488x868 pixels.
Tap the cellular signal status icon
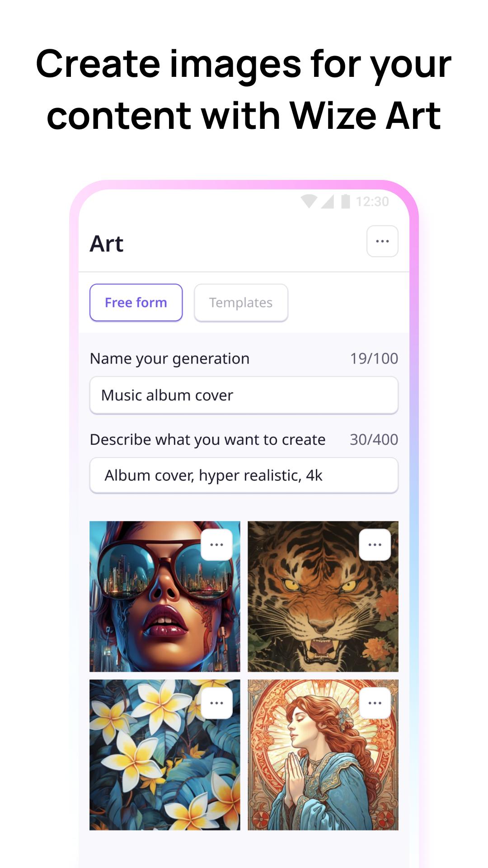point(328,202)
